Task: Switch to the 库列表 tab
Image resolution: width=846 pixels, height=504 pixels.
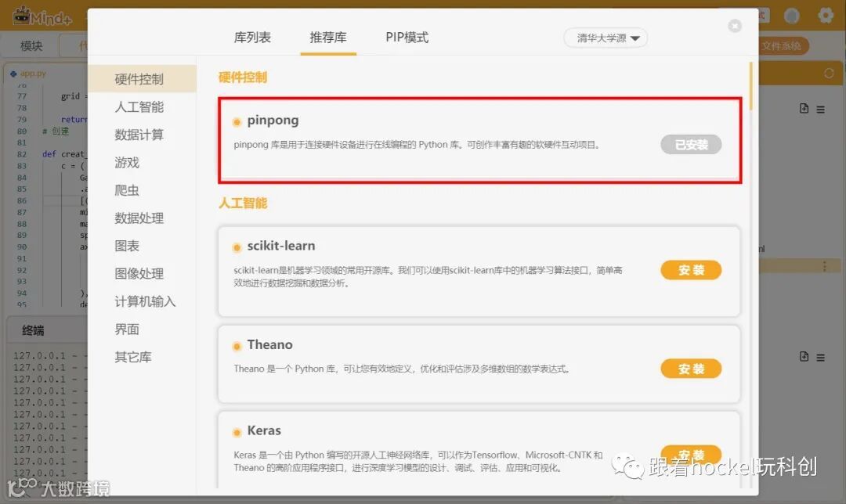Action: pos(252,38)
